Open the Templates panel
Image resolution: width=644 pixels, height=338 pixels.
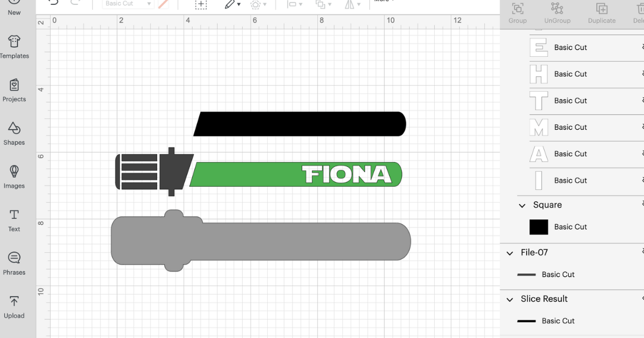point(14,47)
